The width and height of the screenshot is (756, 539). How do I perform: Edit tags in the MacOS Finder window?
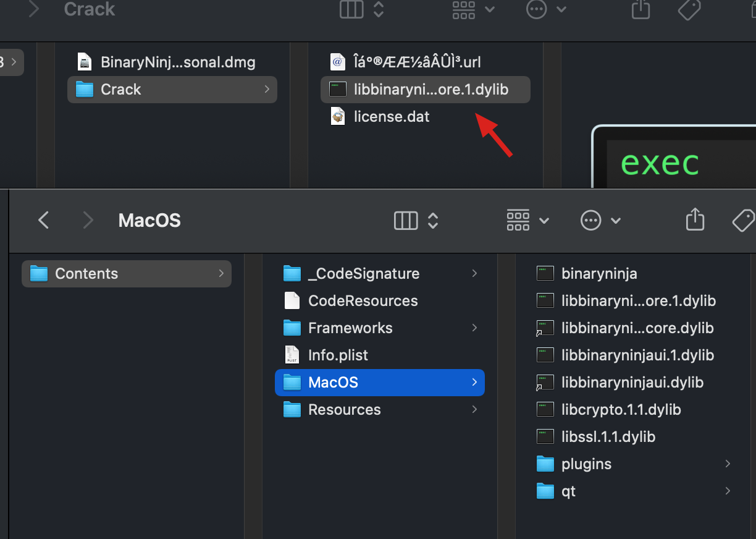point(743,220)
